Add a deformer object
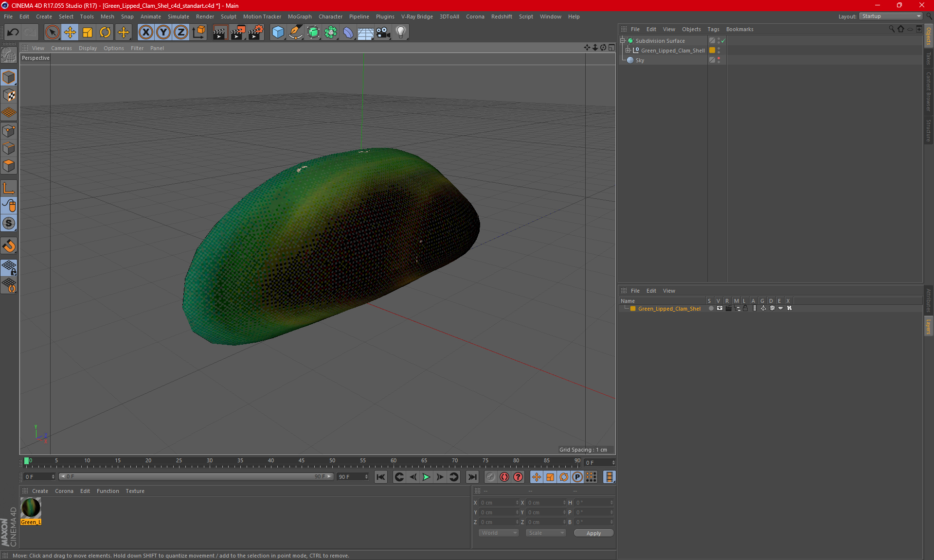This screenshot has height=560, width=934. pos(348,32)
